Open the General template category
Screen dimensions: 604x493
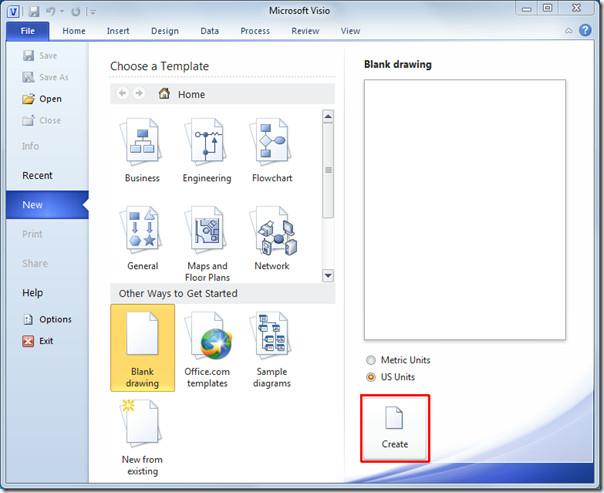coord(142,239)
